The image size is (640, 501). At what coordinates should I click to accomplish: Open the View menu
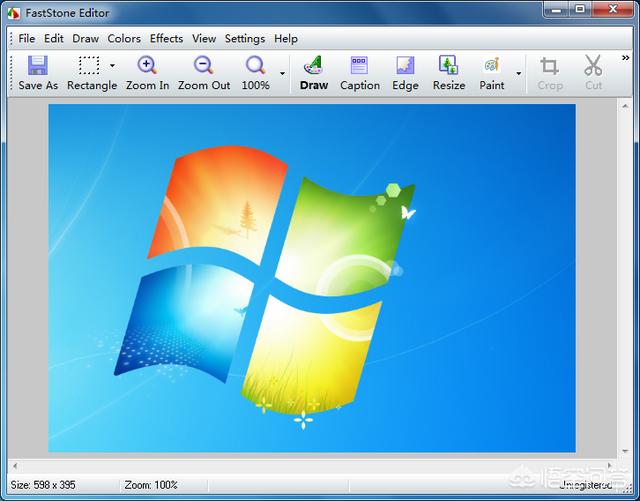pos(204,39)
